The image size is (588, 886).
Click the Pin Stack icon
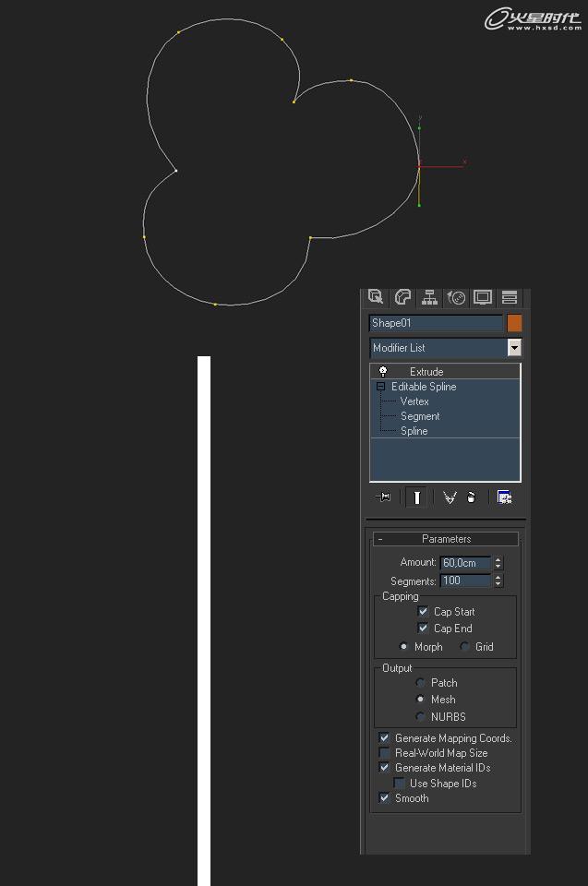click(x=384, y=497)
